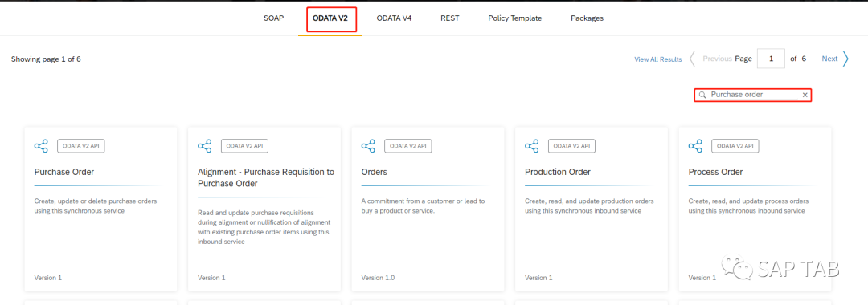Open the Purchase Order card title
This screenshot has height=305, width=868.
pos(64,172)
